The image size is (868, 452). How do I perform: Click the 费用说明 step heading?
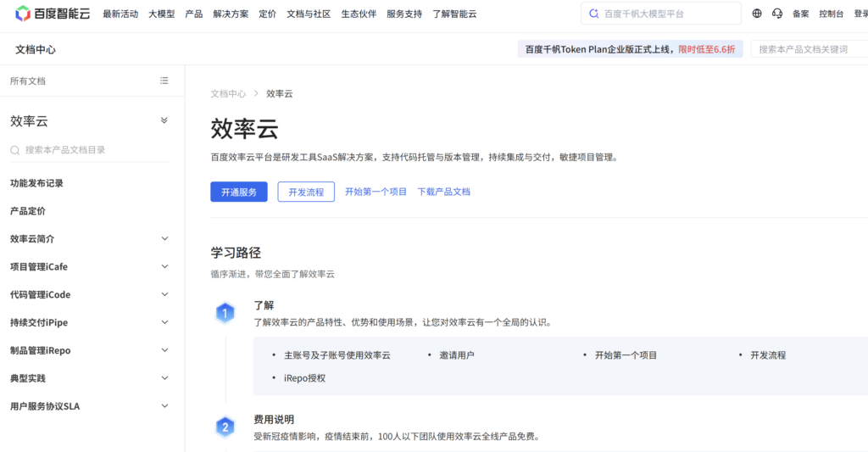[274, 419]
